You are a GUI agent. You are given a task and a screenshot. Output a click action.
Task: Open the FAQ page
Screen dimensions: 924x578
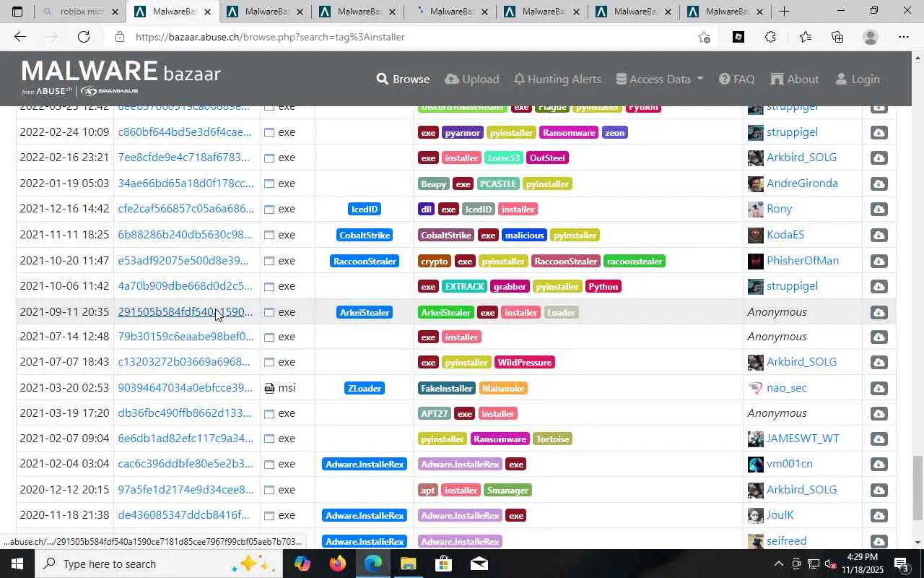click(x=737, y=79)
